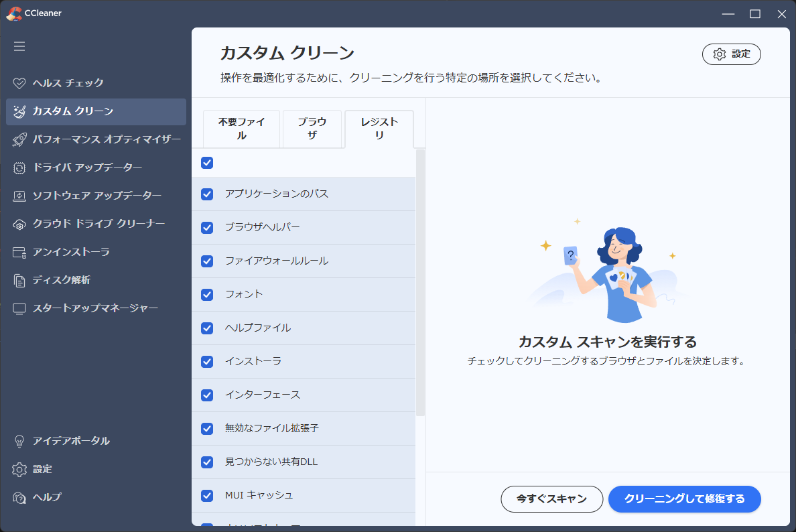
Task: Click the フォント list row label
Action: click(244, 294)
